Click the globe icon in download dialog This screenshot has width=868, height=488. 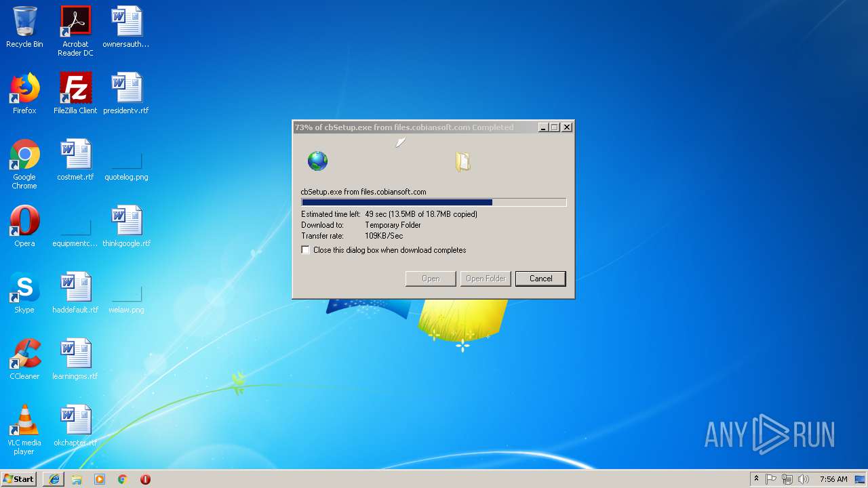tap(317, 161)
